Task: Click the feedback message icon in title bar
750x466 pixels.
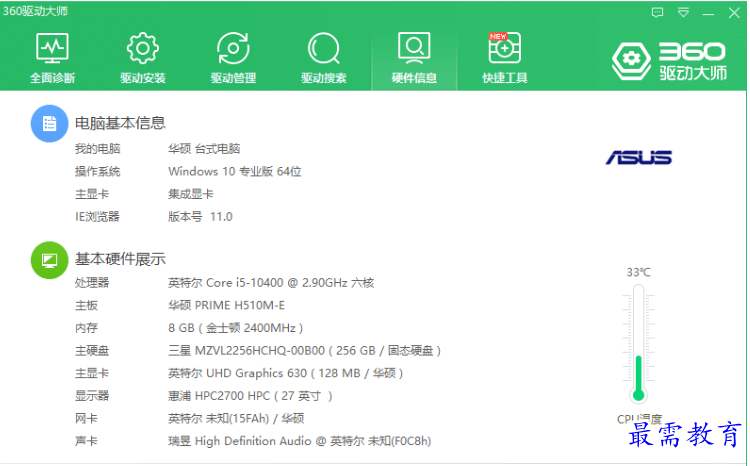Action: [658, 12]
